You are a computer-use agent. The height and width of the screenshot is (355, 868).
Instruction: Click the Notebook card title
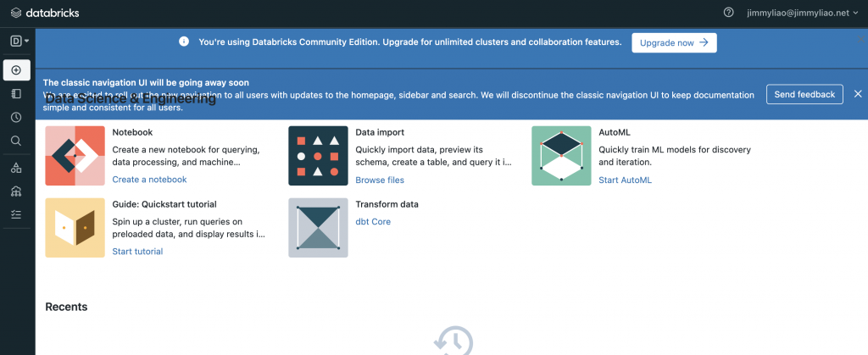click(x=132, y=133)
